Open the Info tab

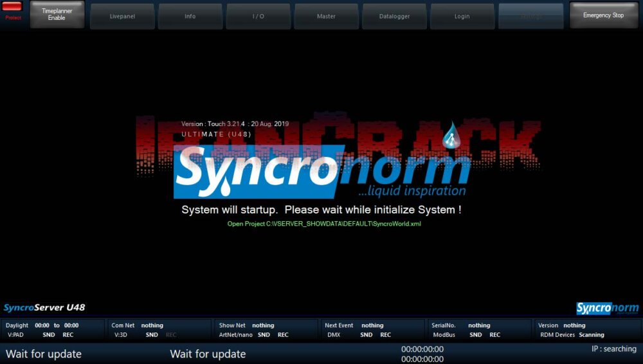coord(190,17)
